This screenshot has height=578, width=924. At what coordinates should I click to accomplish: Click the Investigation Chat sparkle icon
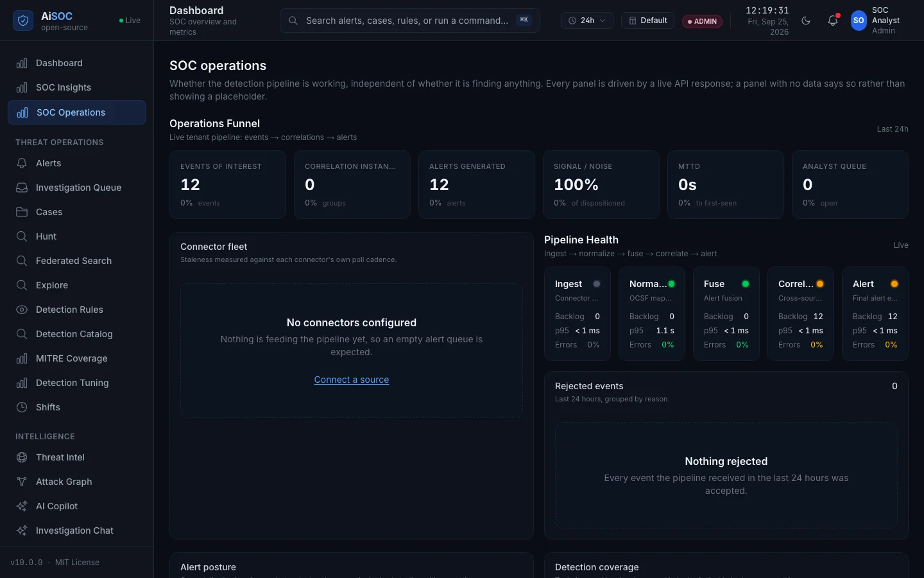pos(22,530)
